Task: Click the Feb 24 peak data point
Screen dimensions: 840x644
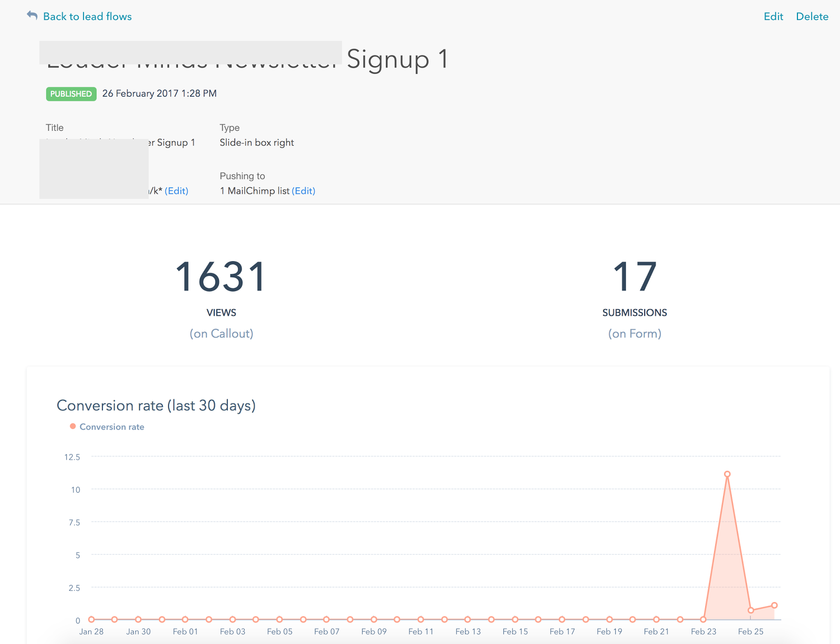Action: tap(727, 474)
